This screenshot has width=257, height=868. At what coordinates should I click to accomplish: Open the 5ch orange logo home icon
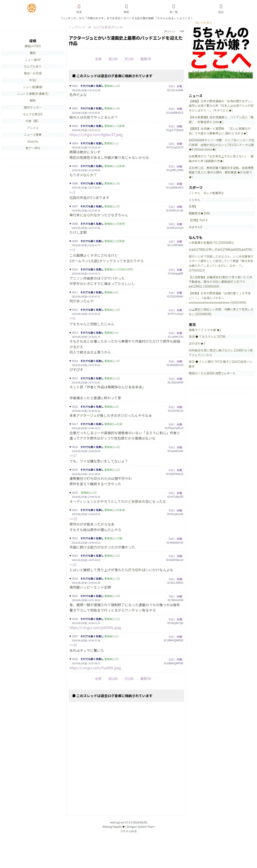[32, 8]
